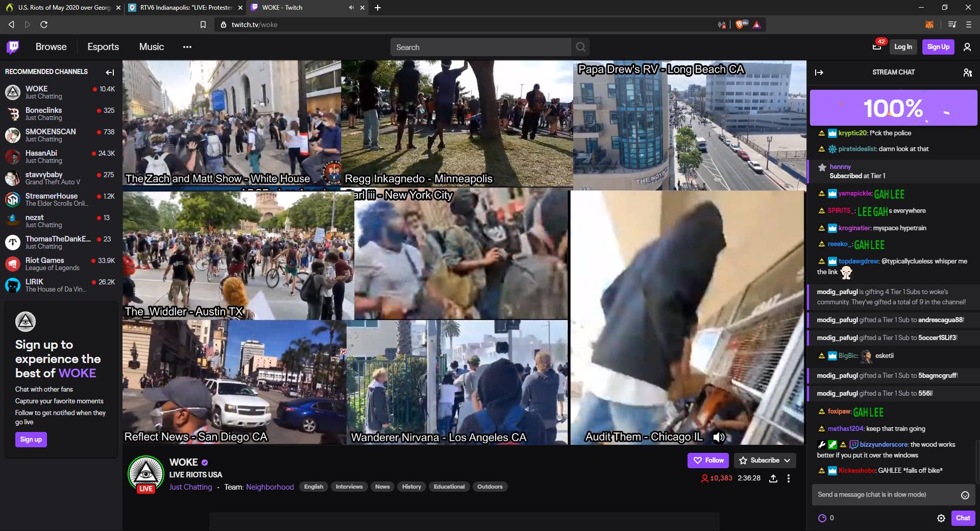Open HasanAbi recommended channel
The width and height of the screenshot is (980, 531).
[60, 157]
